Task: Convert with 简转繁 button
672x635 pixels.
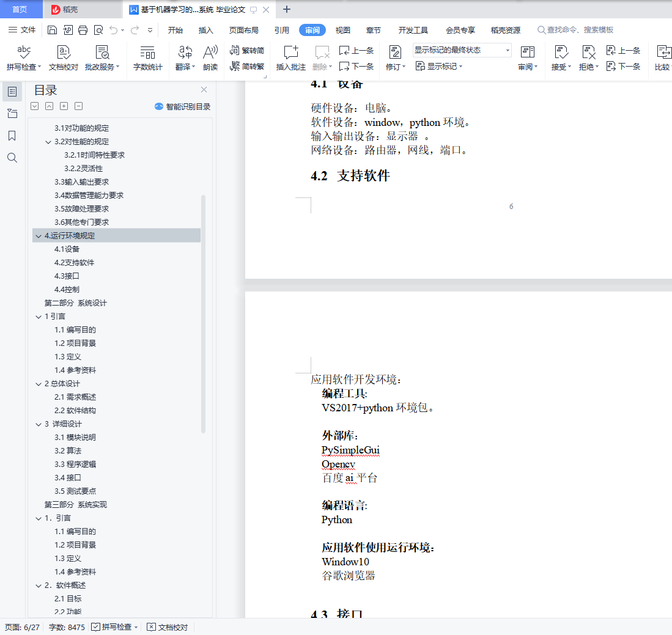Action: tap(247, 67)
